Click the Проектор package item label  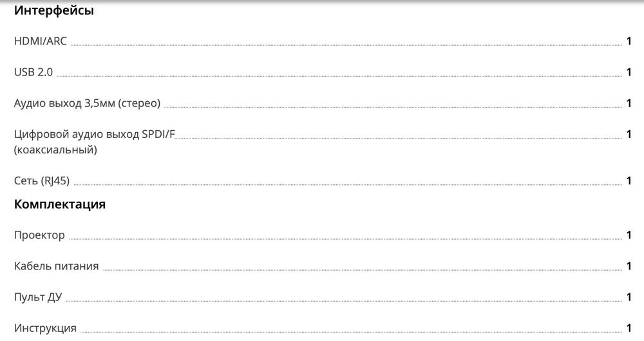click(39, 235)
